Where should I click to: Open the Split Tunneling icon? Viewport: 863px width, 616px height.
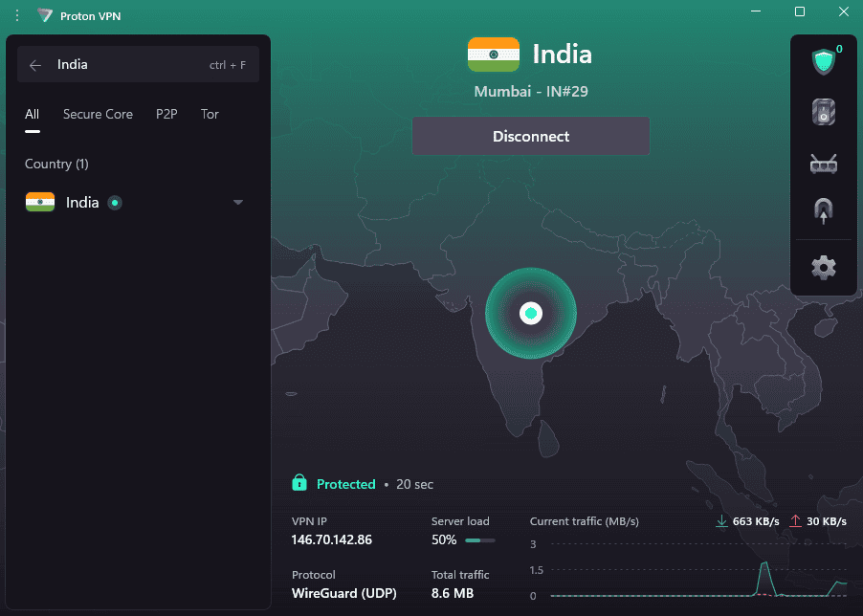(x=823, y=210)
